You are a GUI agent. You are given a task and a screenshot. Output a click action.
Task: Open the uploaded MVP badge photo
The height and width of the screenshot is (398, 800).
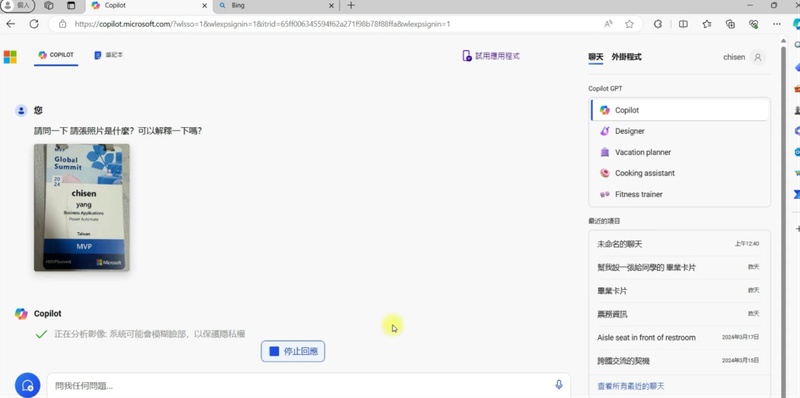(82, 207)
